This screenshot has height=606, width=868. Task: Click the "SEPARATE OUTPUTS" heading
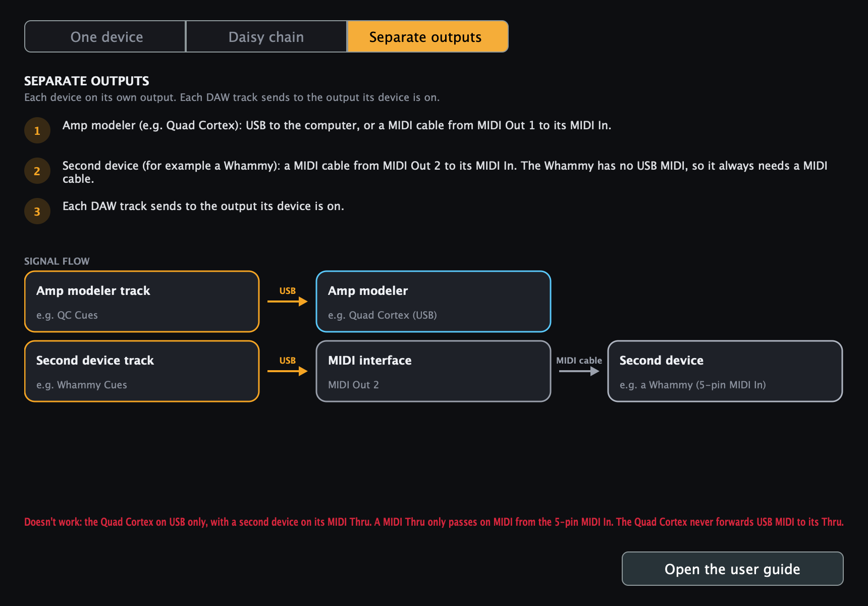coord(87,81)
